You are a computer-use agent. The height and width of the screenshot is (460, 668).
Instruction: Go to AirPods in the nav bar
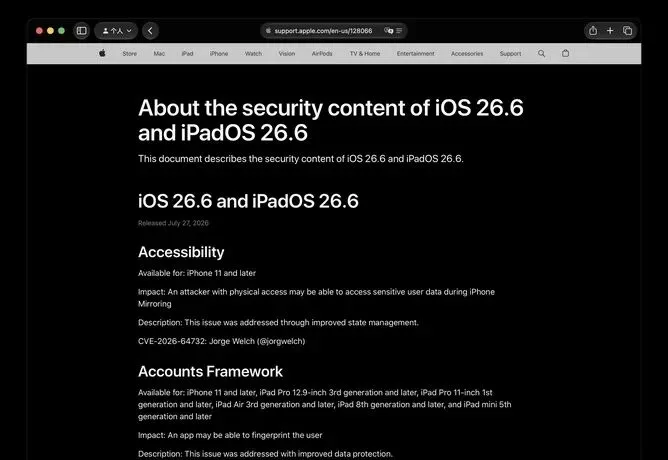322,54
